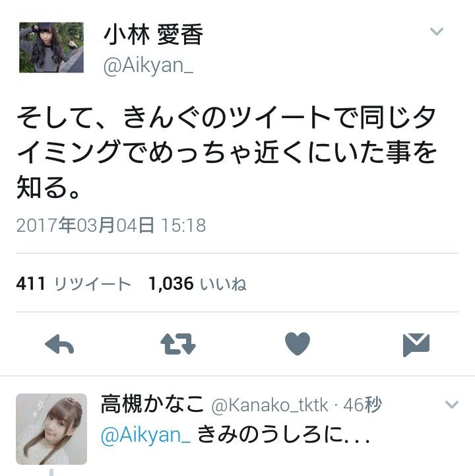The width and height of the screenshot is (475, 476).
Task: Open the 高槻かなこ display name
Action: point(152,404)
